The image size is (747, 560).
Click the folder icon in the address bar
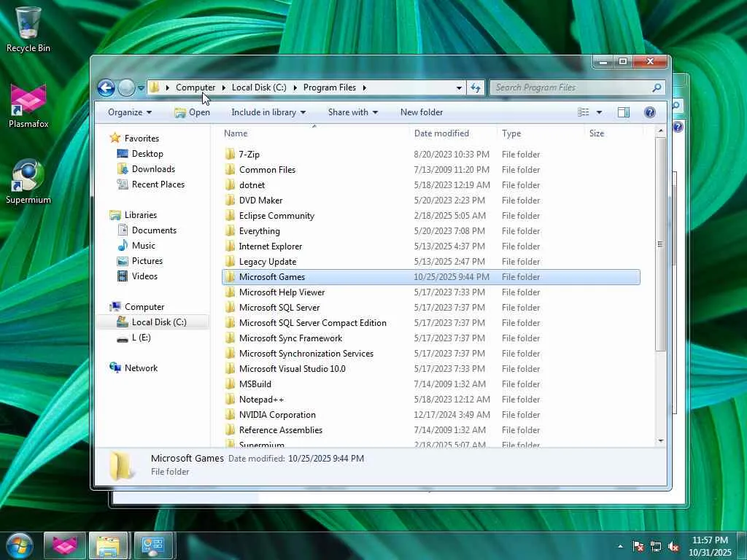tap(154, 87)
